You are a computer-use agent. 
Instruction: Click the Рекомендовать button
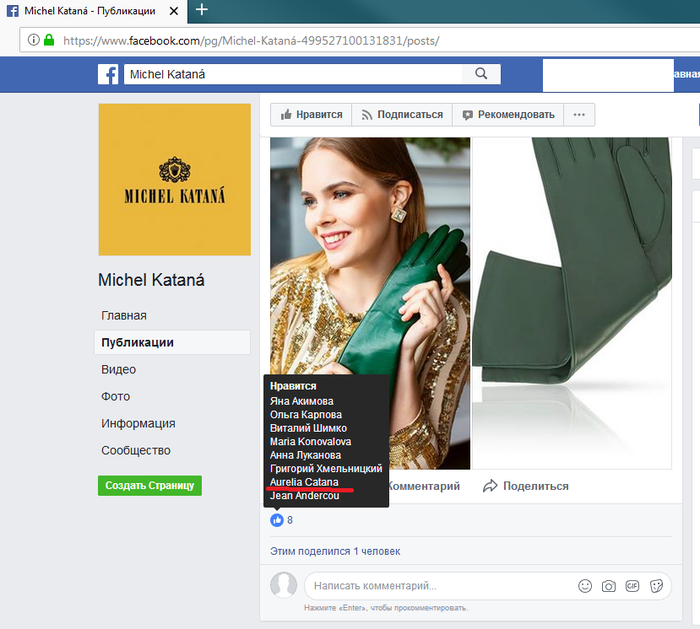508,115
